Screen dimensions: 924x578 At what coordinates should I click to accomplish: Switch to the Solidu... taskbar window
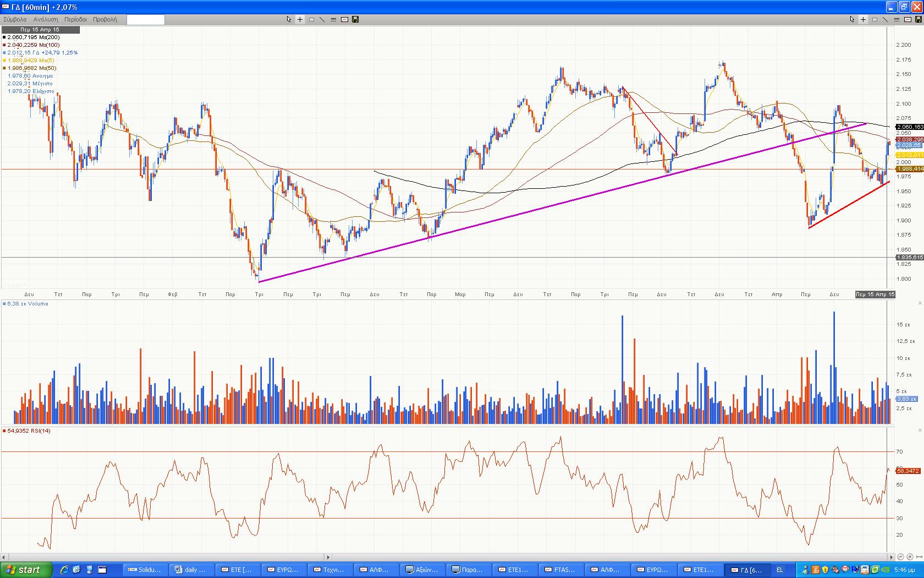pos(145,570)
